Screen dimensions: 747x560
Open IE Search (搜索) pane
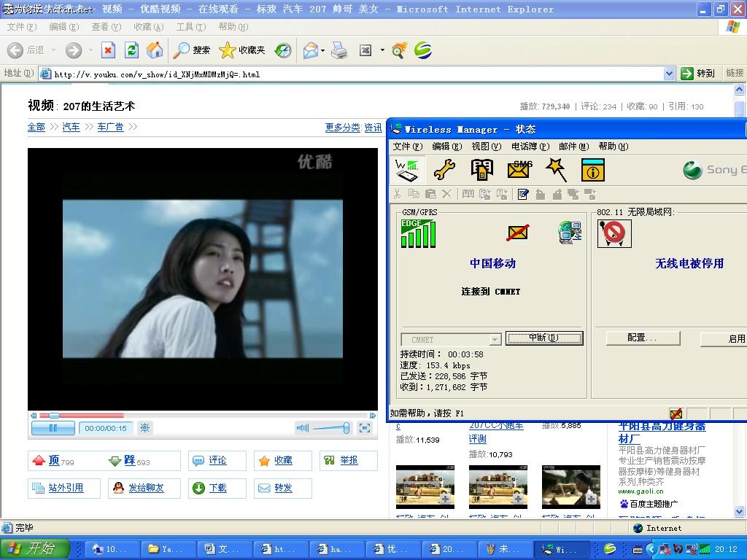[192, 50]
